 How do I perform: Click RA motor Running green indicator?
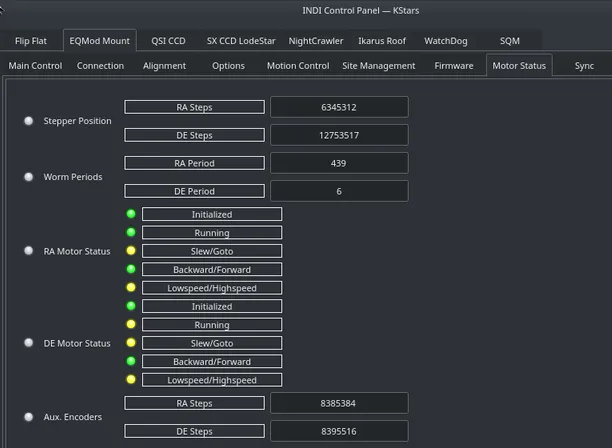131,232
